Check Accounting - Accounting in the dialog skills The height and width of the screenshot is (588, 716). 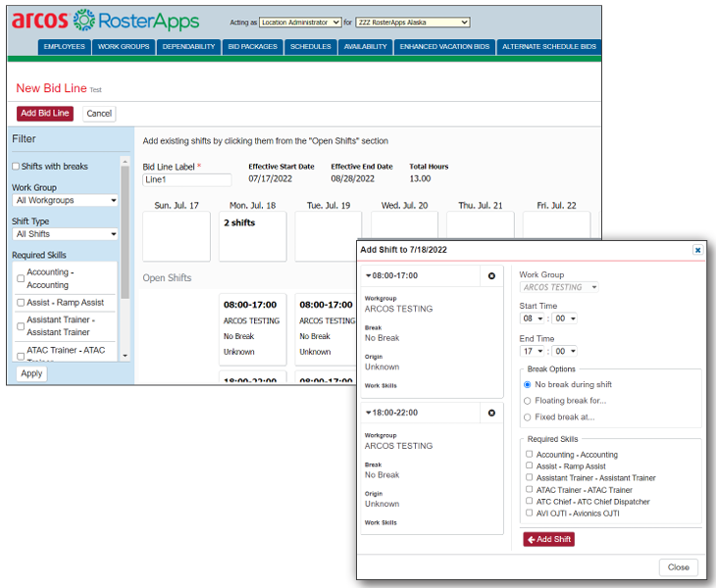(x=529, y=454)
